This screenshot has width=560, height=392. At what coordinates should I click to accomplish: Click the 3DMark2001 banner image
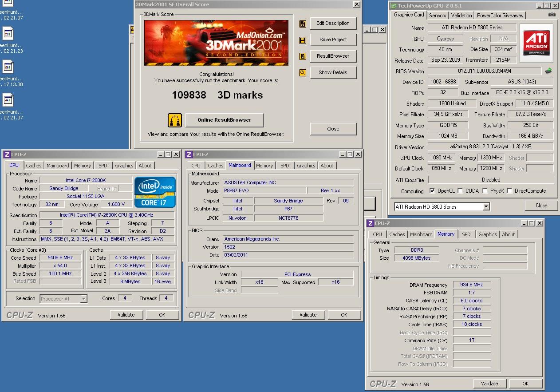point(216,43)
